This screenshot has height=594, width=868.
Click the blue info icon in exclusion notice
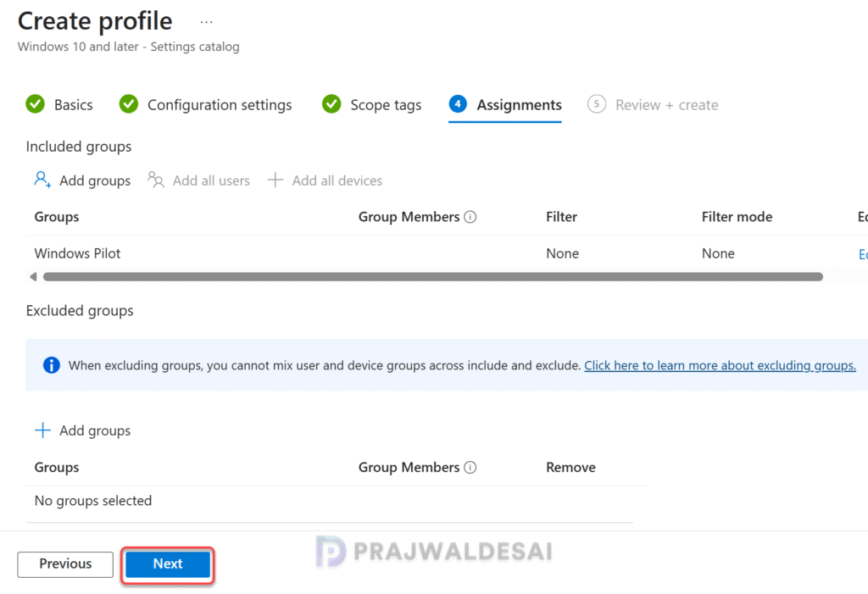(52, 365)
